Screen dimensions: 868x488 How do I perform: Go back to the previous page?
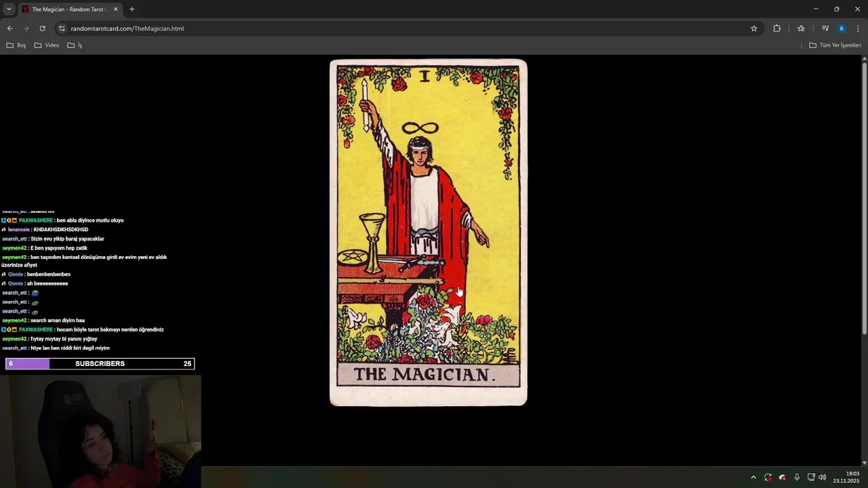click(9, 28)
